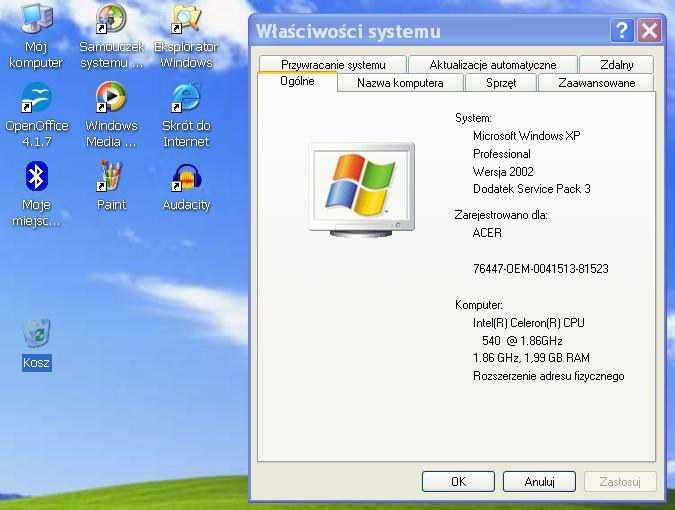Click the Wersja 2002 line
675x510 pixels.
(x=503, y=172)
